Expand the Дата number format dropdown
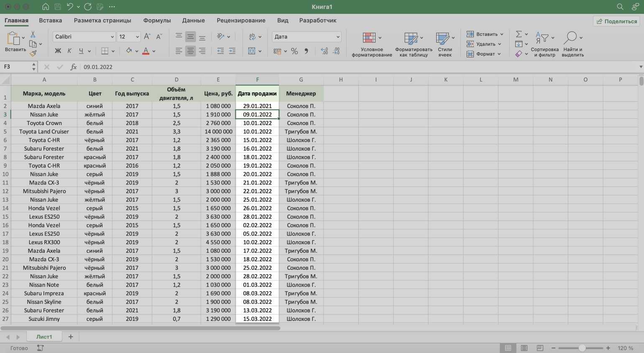The image size is (644, 353). coord(338,37)
